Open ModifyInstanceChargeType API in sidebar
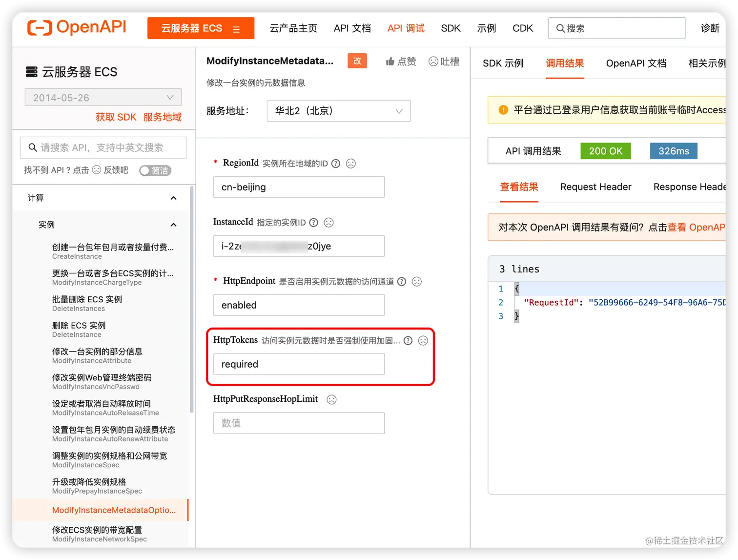 tap(113, 277)
